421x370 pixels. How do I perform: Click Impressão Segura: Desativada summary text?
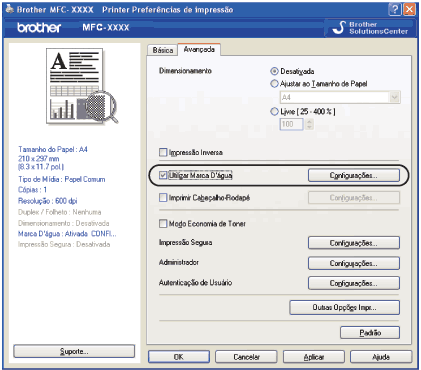pyautogui.click(x=64, y=244)
